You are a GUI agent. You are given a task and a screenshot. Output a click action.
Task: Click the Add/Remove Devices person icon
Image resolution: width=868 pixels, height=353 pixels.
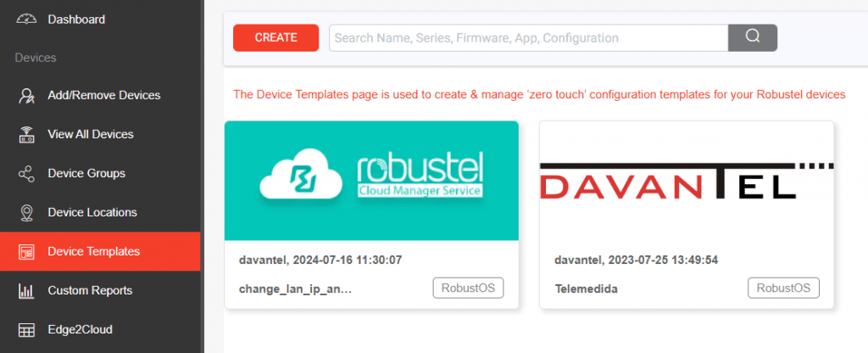click(x=26, y=95)
